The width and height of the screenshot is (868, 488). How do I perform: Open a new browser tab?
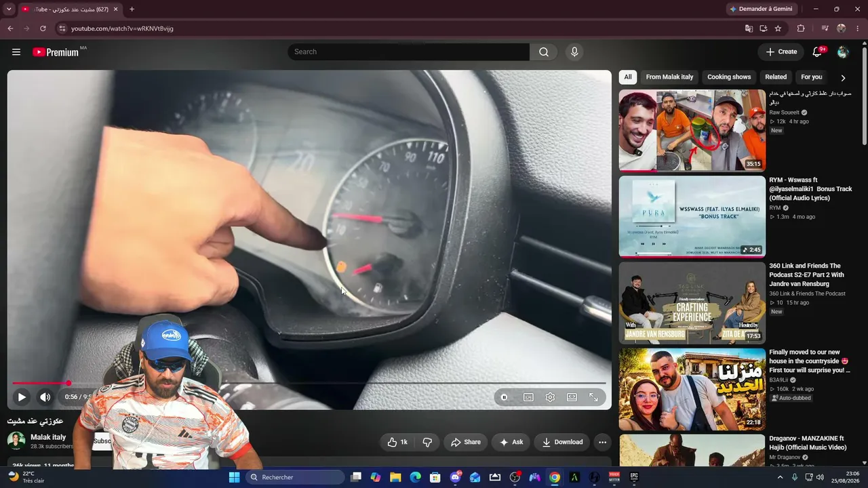click(132, 9)
